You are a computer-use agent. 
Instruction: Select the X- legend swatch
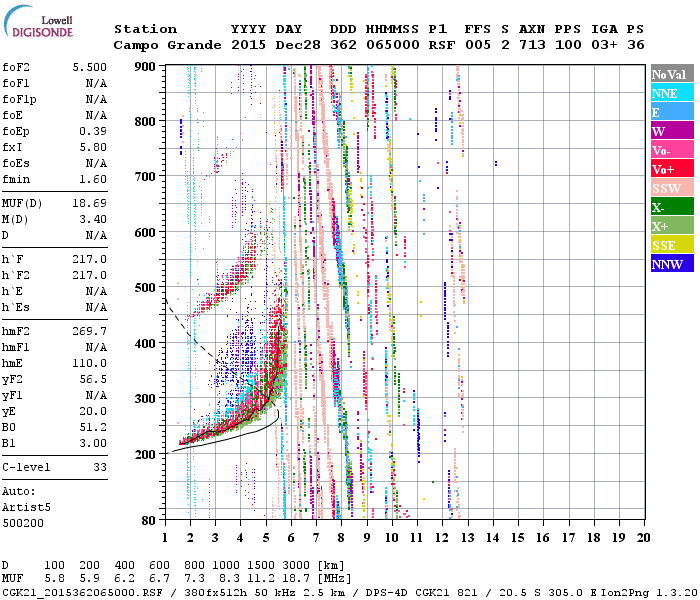[x=672, y=207]
